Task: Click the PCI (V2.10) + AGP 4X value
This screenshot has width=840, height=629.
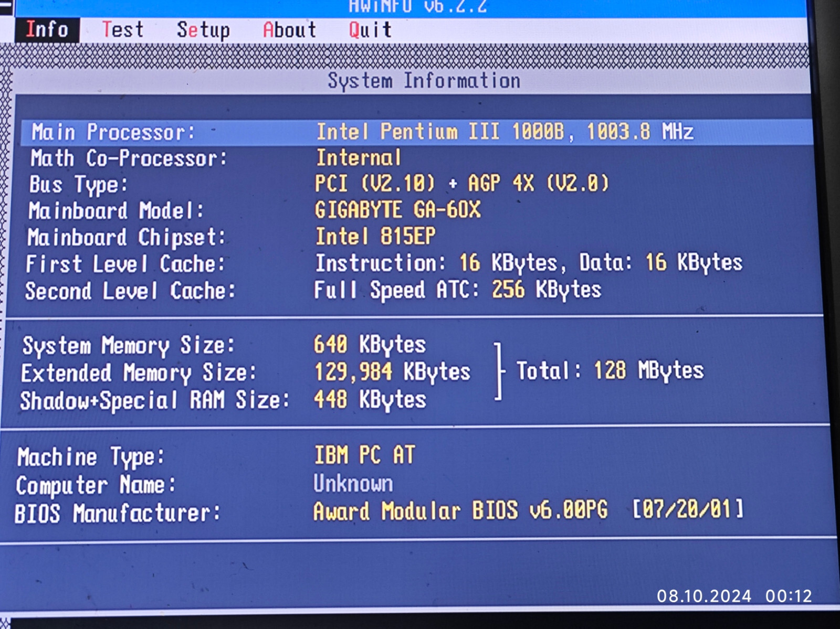Action: (x=461, y=183)
